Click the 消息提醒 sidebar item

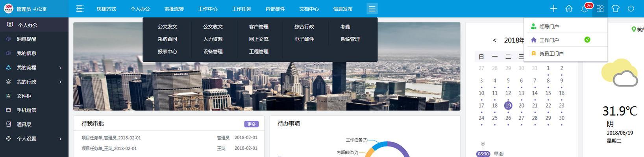[x=34, y=39]
